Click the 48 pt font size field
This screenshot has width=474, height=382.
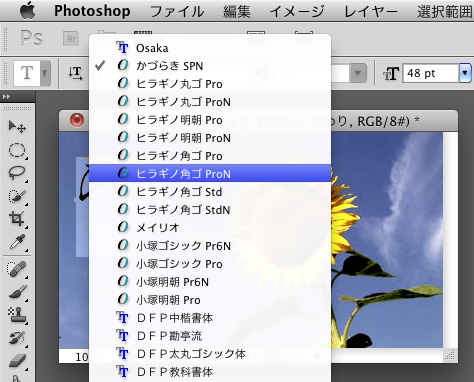coord(431,73)
